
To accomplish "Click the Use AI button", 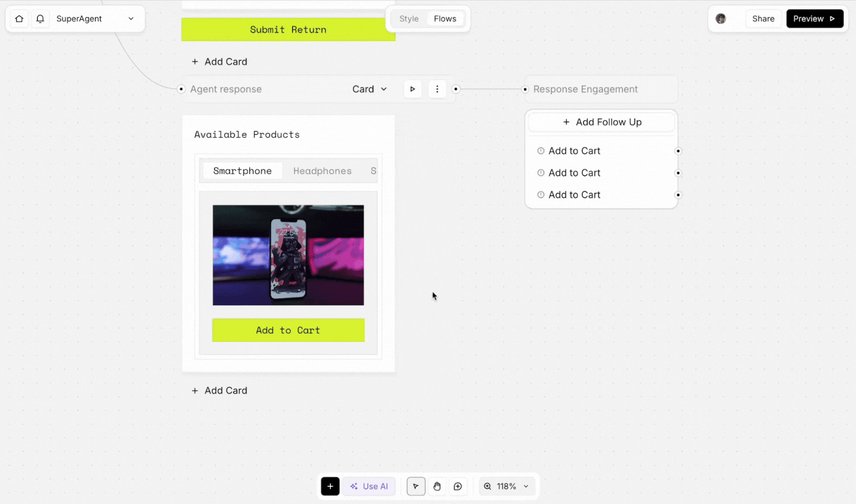I will coord(369,486).
